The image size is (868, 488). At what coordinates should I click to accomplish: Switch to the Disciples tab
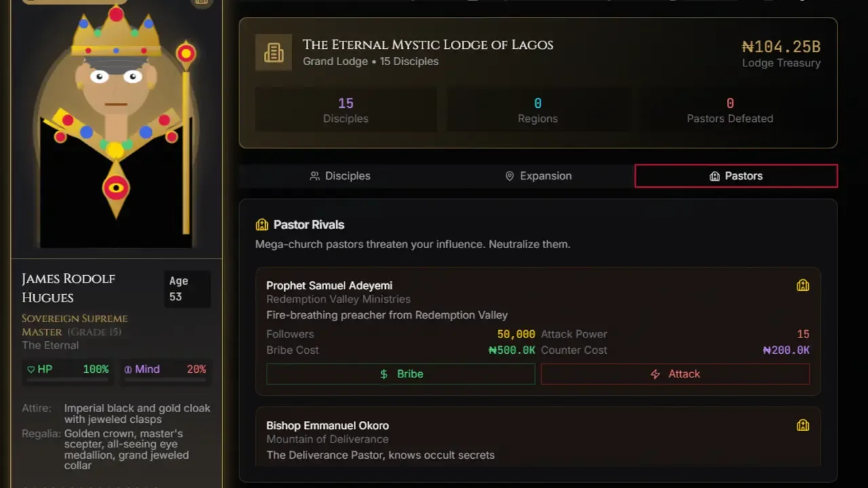pos(340,176)
